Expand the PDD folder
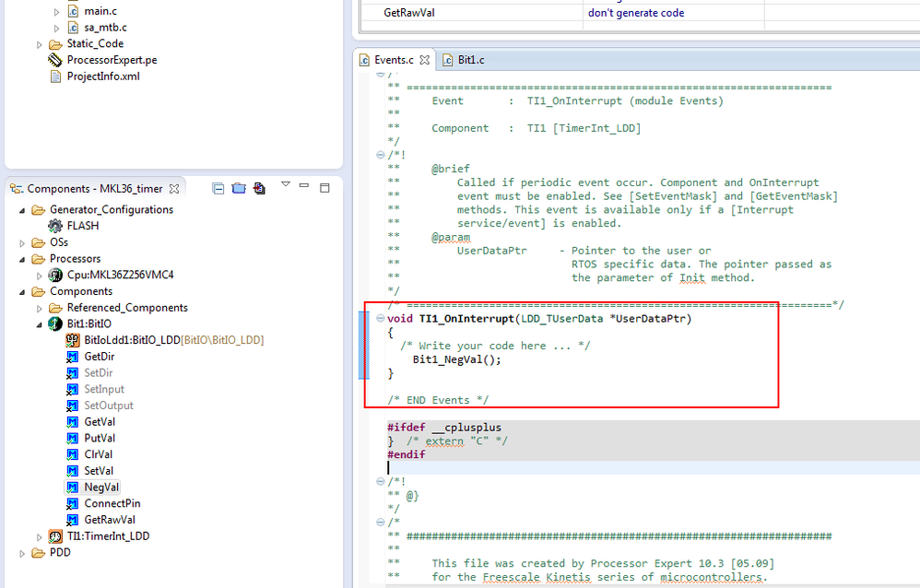 22,553
